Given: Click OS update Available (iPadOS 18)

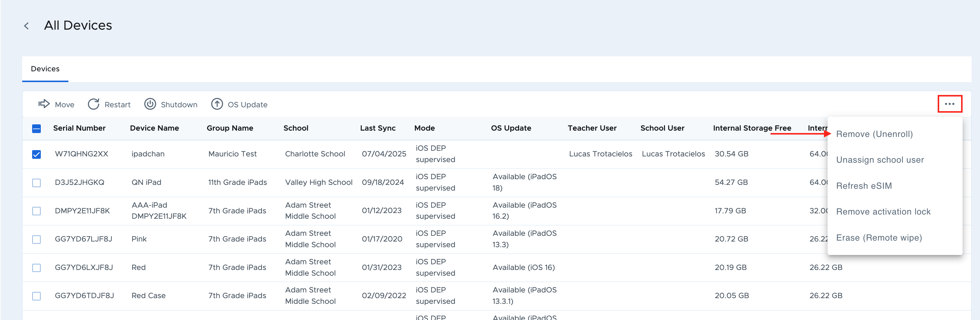Looking at the screenshot, I should click(524, 182).
